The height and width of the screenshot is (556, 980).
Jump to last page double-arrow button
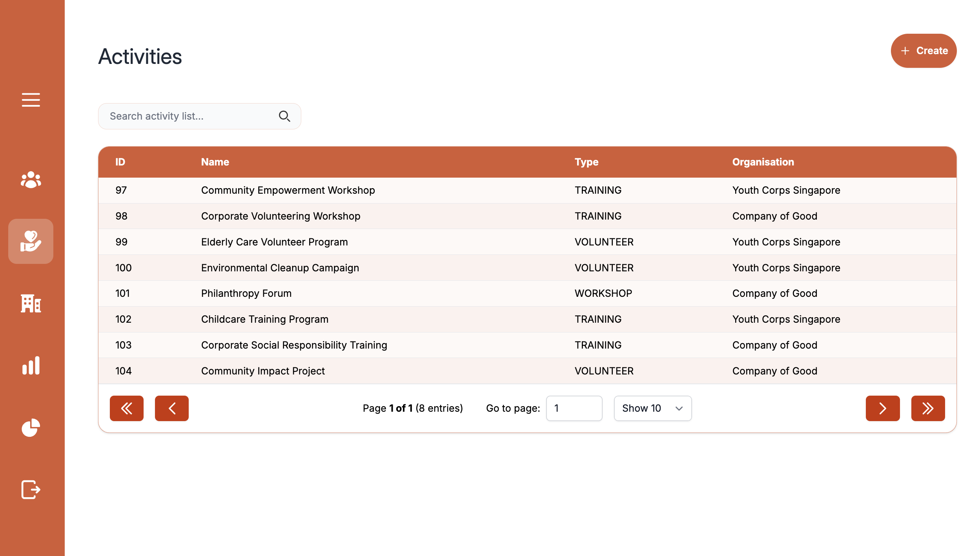(927, 408)
